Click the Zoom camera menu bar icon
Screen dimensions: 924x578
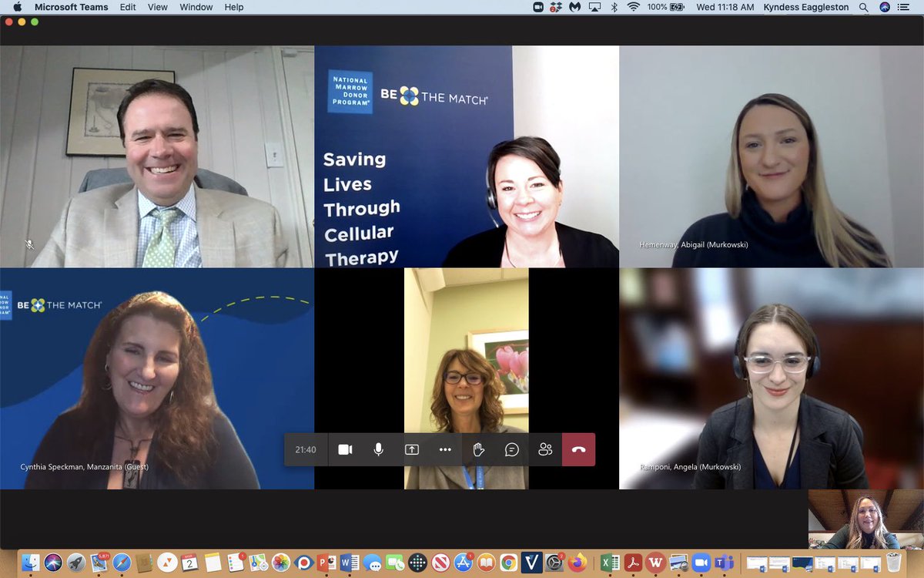pos(538,7)
